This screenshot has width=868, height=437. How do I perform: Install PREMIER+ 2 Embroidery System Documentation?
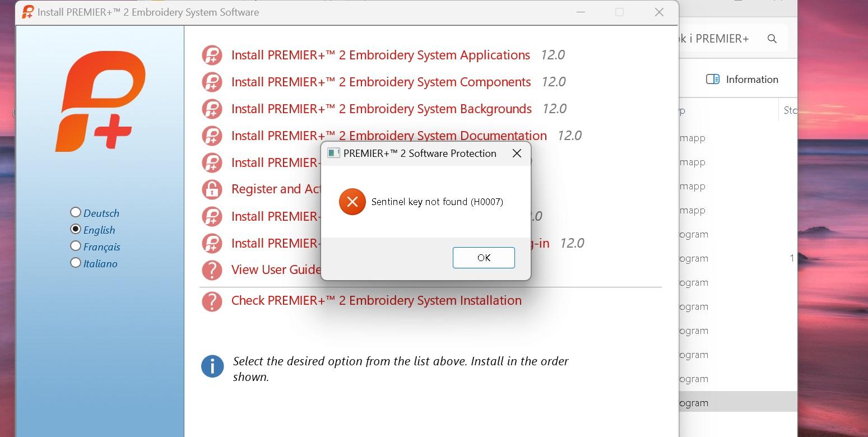click(x=389, y=136)
